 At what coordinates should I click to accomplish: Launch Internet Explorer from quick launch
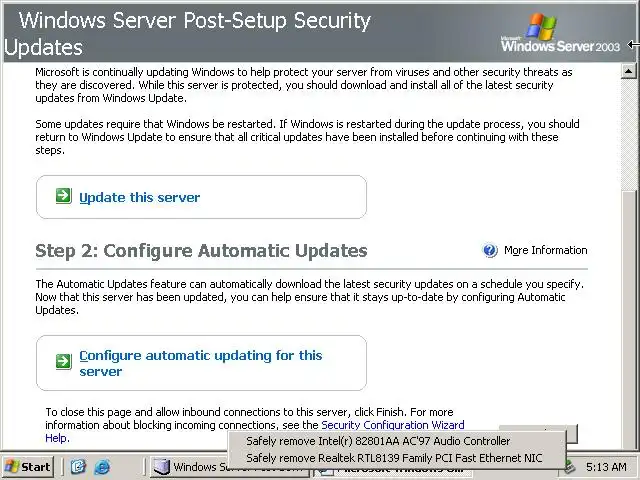click(103, 467)
